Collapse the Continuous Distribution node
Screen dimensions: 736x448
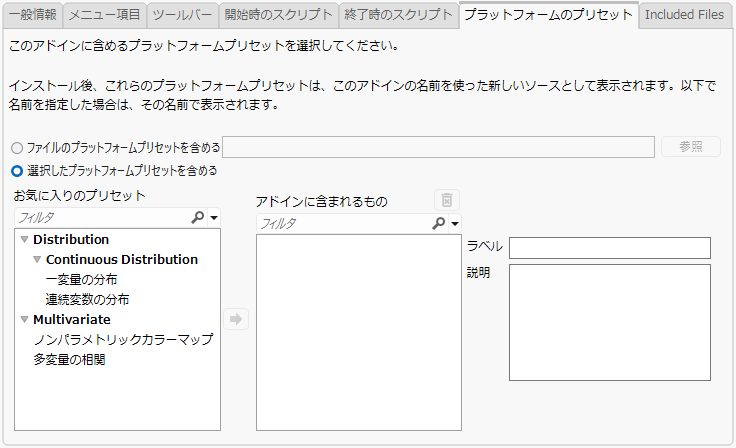(37, 260)
